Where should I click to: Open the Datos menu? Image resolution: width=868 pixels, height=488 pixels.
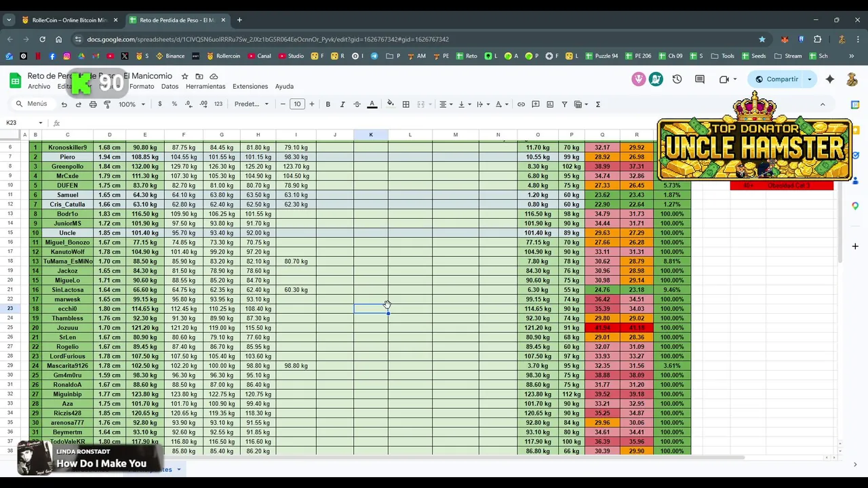click(170, 87)
